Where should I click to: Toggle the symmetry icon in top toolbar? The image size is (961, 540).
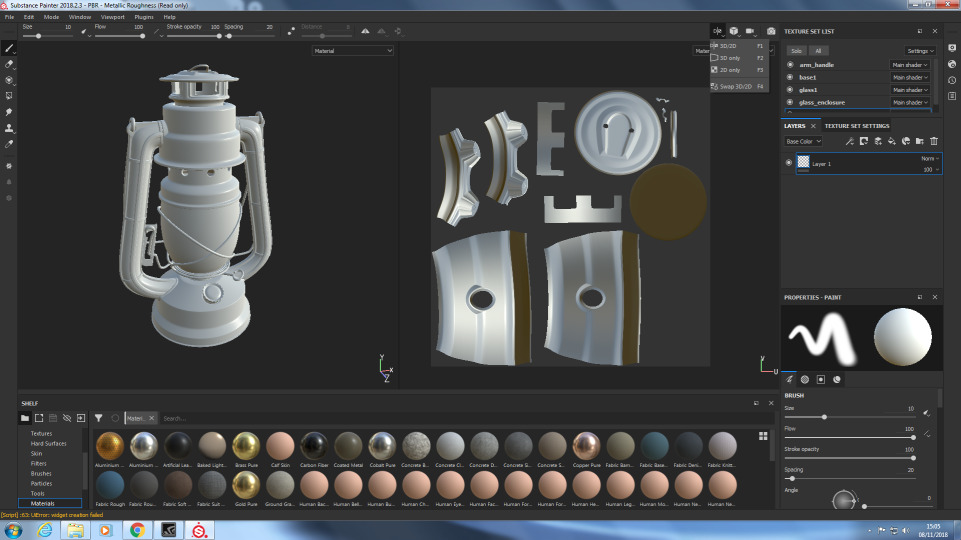[365, 31]
